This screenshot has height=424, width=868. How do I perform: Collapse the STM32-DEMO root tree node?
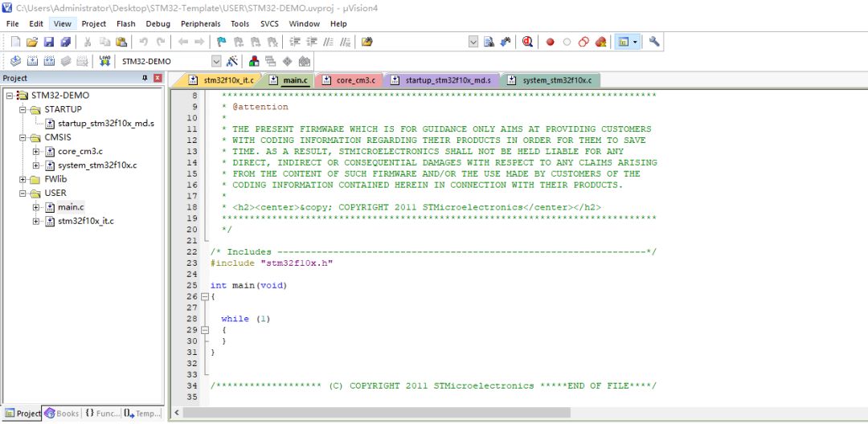point(9,96)
